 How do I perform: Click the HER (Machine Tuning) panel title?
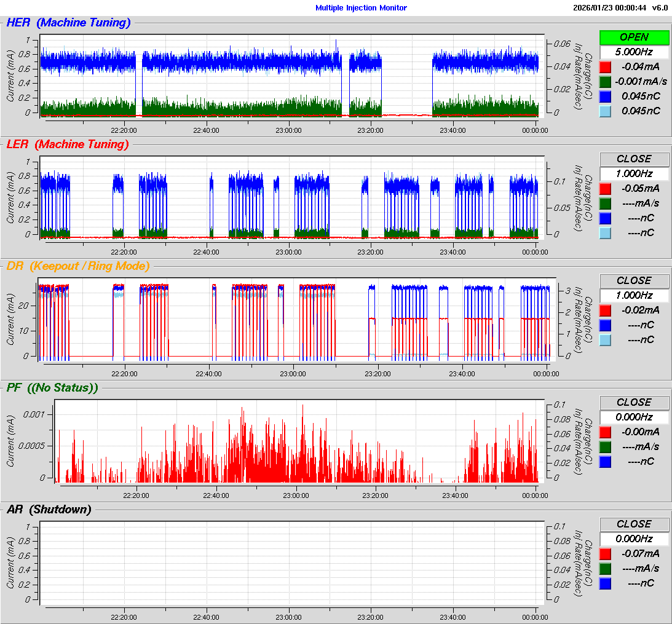coord(68,23)
